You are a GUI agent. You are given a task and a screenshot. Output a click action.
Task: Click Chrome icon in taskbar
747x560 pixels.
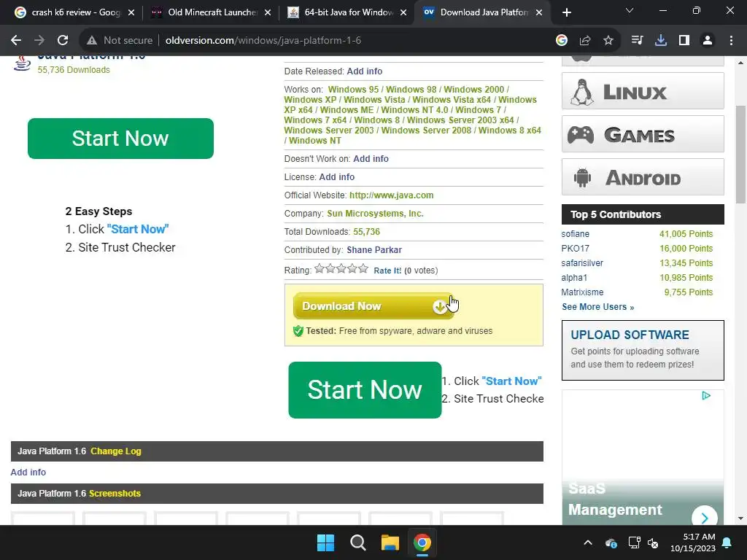[422, 542]
